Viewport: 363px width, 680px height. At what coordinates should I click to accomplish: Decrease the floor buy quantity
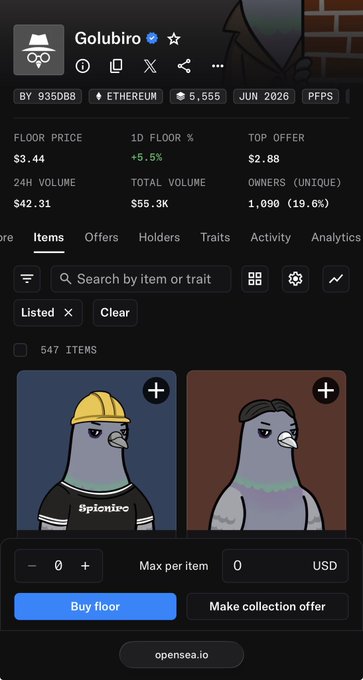point(32,566)
